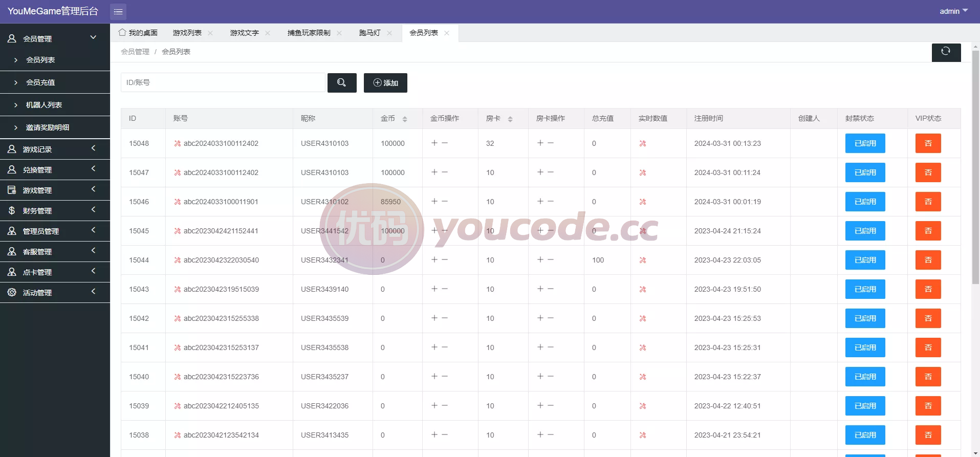This screenshot has height=457, width=980.
Task: Toggle 已启用 ban status for ID 15044
Action: pos(865,260)
